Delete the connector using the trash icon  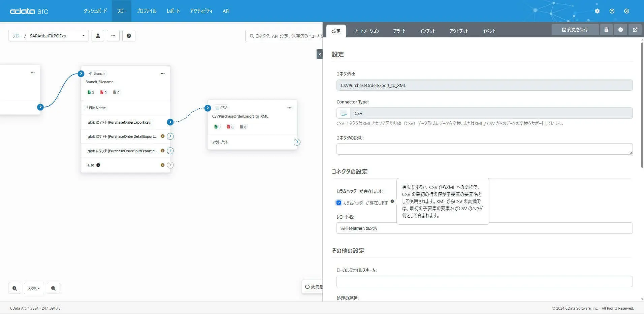[x=606, y=30]
